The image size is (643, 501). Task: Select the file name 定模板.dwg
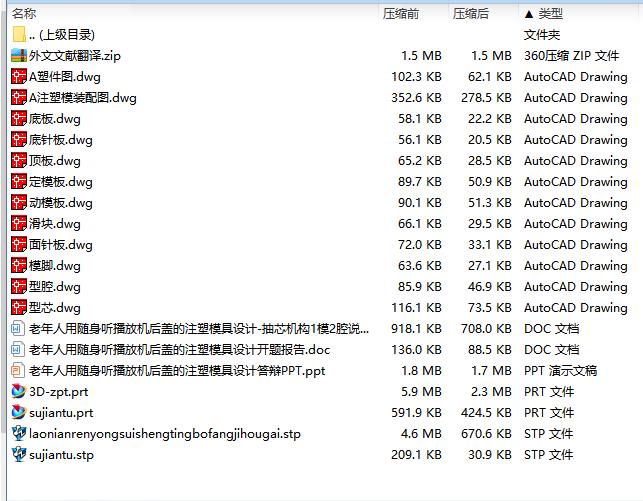coord(61,182)
